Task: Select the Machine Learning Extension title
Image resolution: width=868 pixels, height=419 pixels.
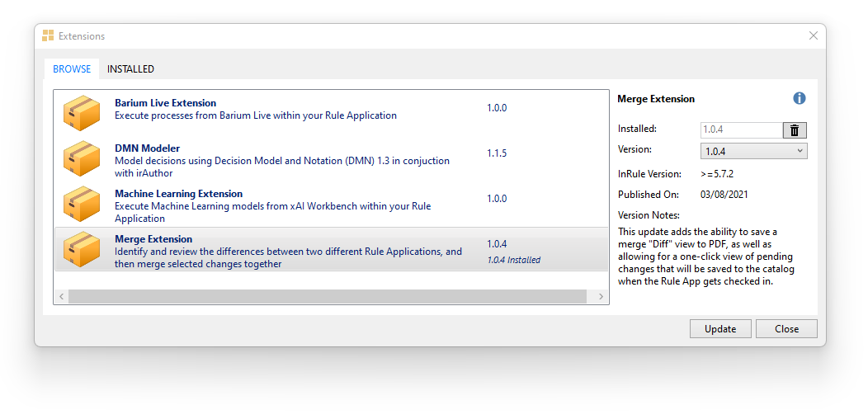Action: pyautogui.click(x=178, y=194)
